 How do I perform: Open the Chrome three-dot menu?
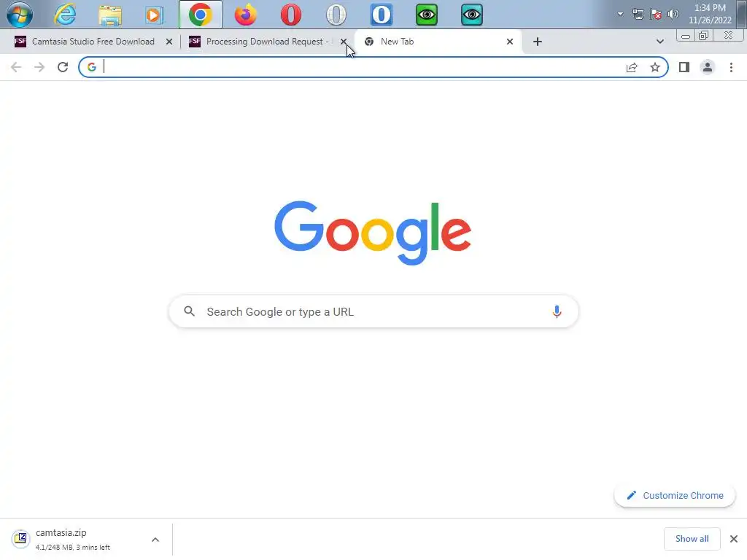(x=731, y=67)
